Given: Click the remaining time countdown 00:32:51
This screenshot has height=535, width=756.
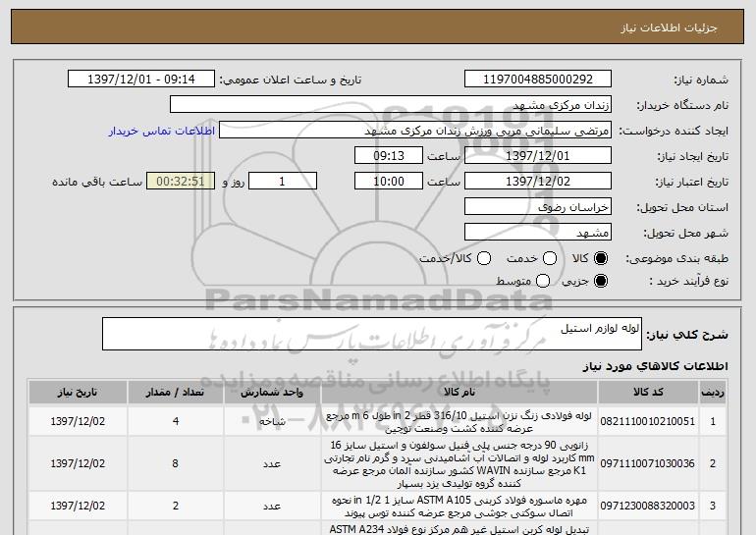Looking at the screenshot, I should click(181, 182).
